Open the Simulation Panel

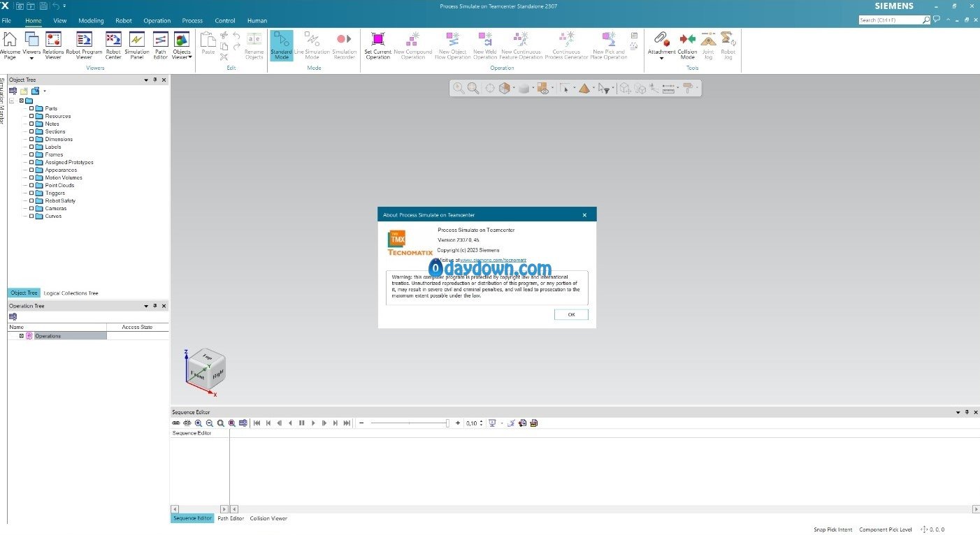[x=137, y=45]
